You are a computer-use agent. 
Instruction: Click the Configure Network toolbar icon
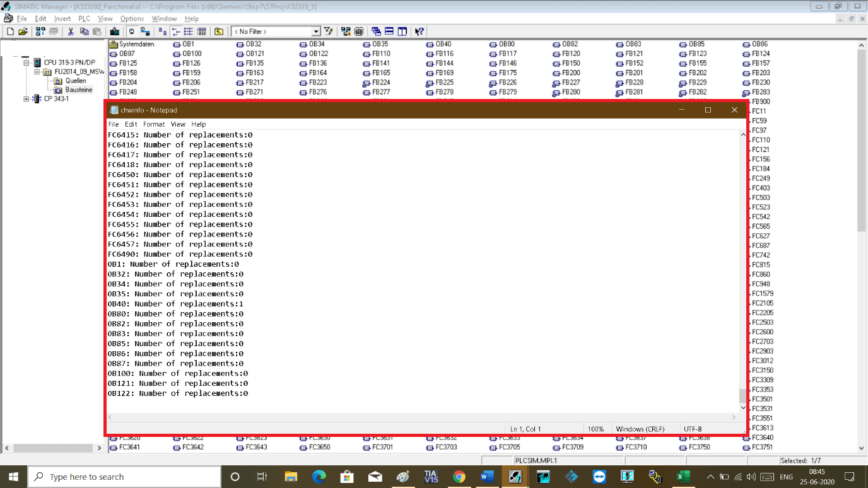[346, 32]
